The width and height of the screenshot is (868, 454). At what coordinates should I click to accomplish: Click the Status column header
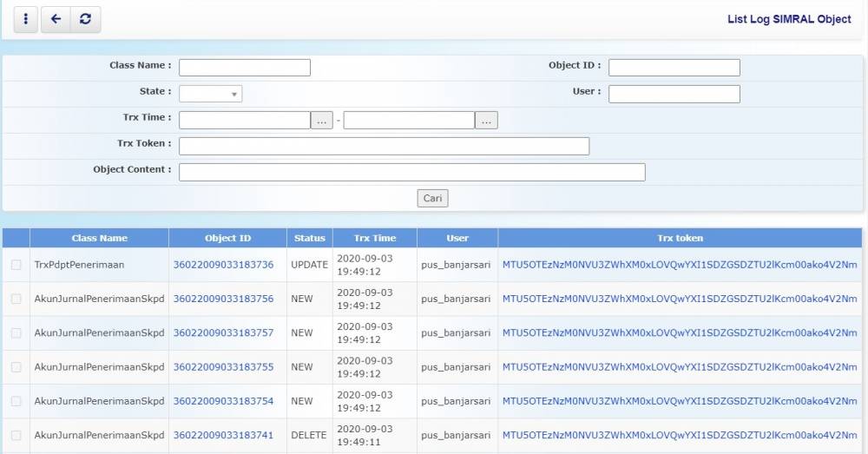tap(309, 238)
